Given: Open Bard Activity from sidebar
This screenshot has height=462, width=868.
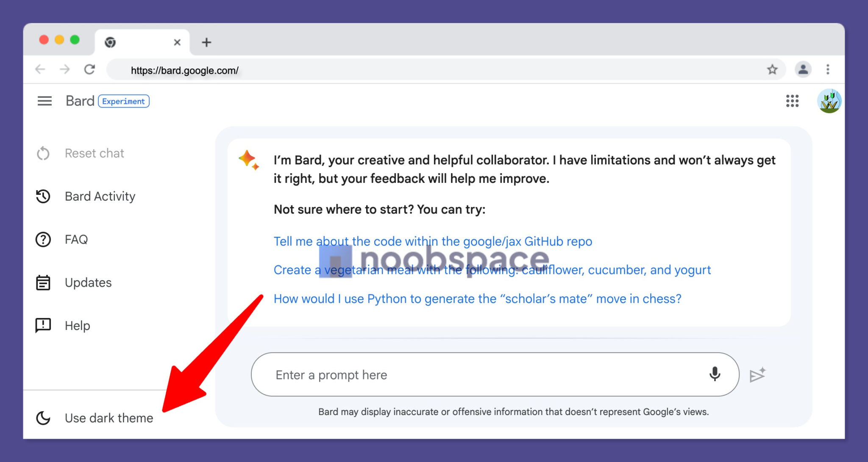Looking at the screenshot, I should [100, 196].
